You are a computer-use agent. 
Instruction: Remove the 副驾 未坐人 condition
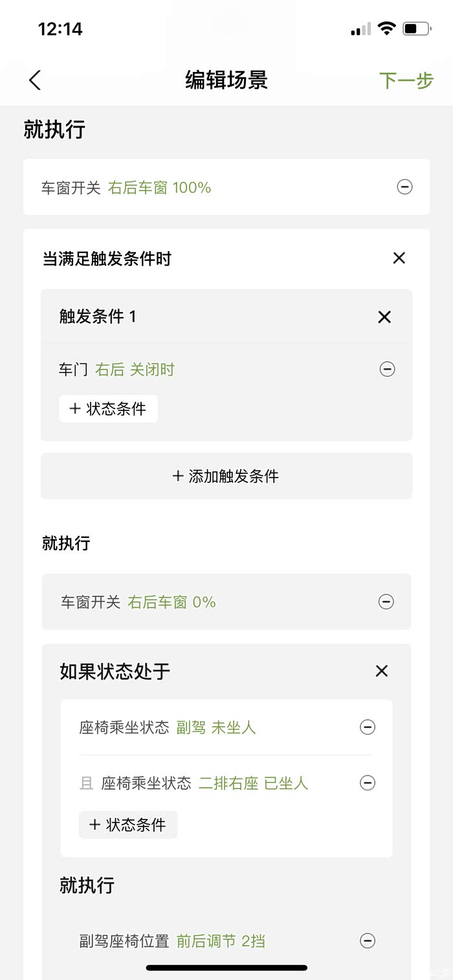[x=367, y=728]
